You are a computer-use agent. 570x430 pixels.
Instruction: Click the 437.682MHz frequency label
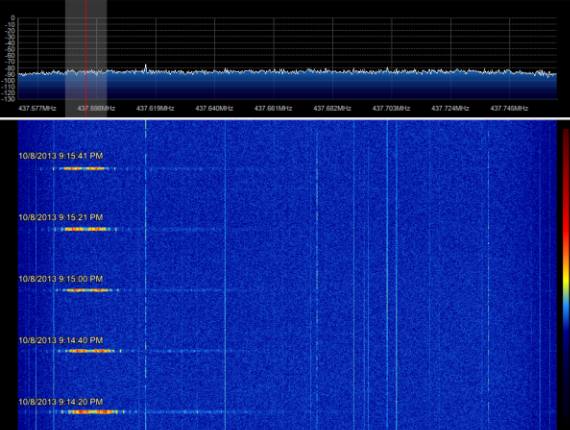pos(332,108)
